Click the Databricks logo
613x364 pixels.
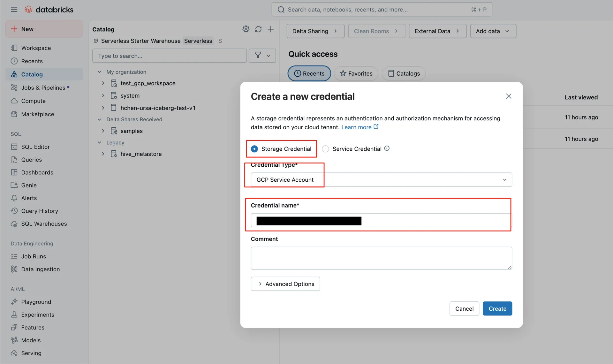(x=49, y=9)
